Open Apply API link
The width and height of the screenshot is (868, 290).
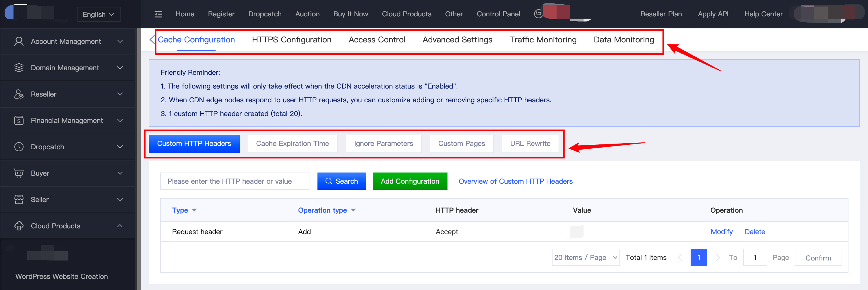[x=713, y=14]
